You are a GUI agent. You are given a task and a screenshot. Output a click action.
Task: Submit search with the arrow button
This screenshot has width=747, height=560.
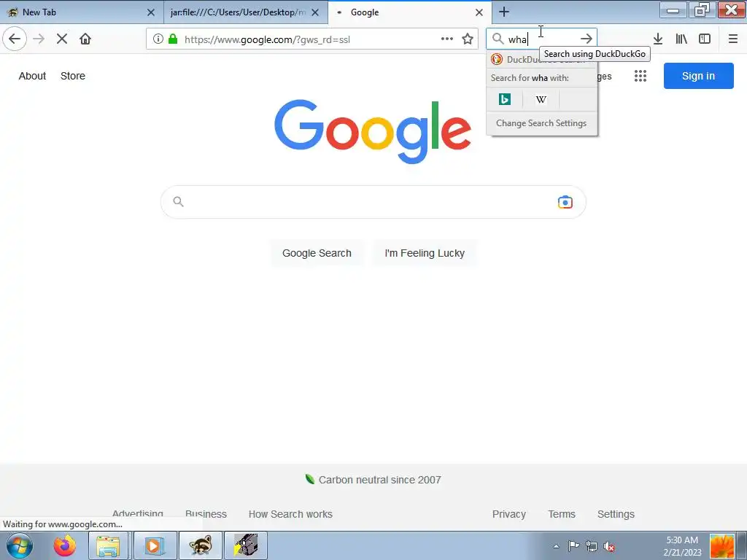587,39
